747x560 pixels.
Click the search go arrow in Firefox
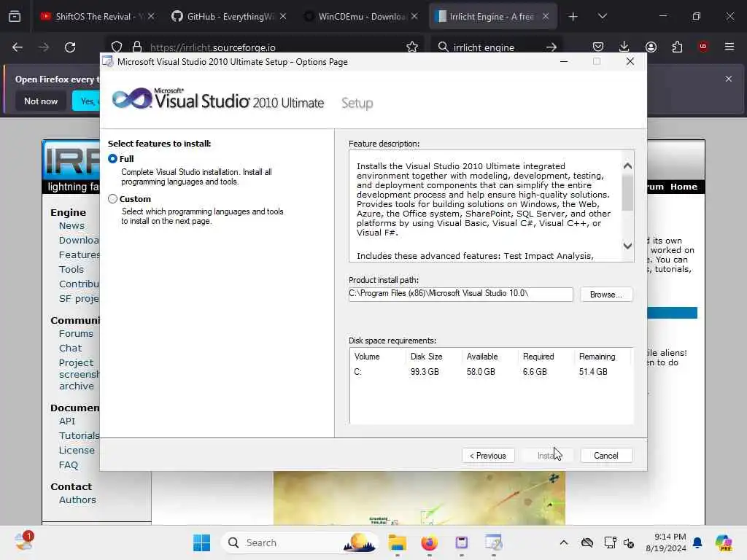551,47
